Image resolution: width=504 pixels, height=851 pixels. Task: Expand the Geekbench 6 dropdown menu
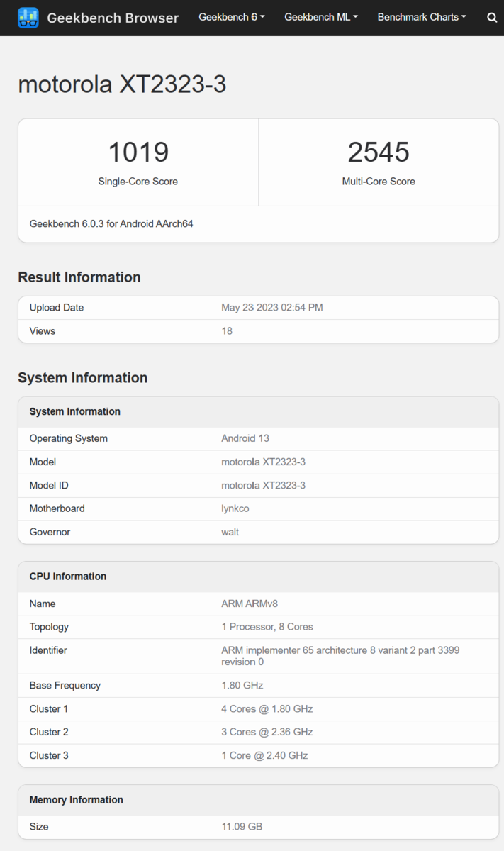click(232, 17)
